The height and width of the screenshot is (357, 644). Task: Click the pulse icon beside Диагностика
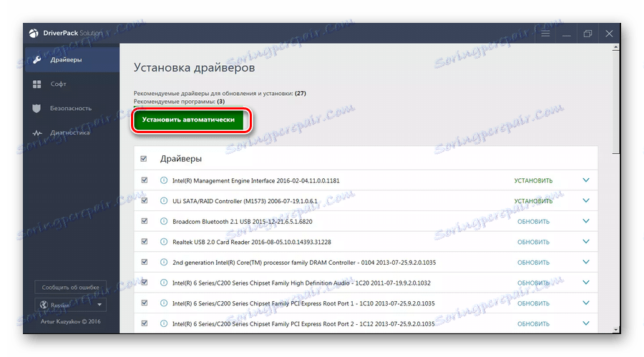[37, 133]
